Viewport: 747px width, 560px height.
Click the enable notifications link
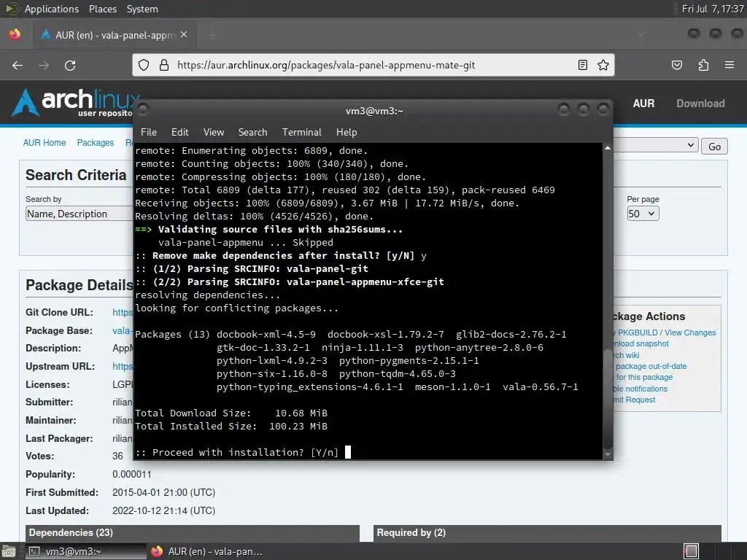click(640, 389)
